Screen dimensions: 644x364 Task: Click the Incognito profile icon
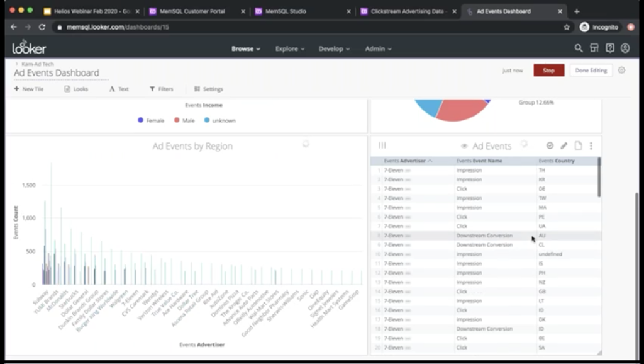coord(599,27)
